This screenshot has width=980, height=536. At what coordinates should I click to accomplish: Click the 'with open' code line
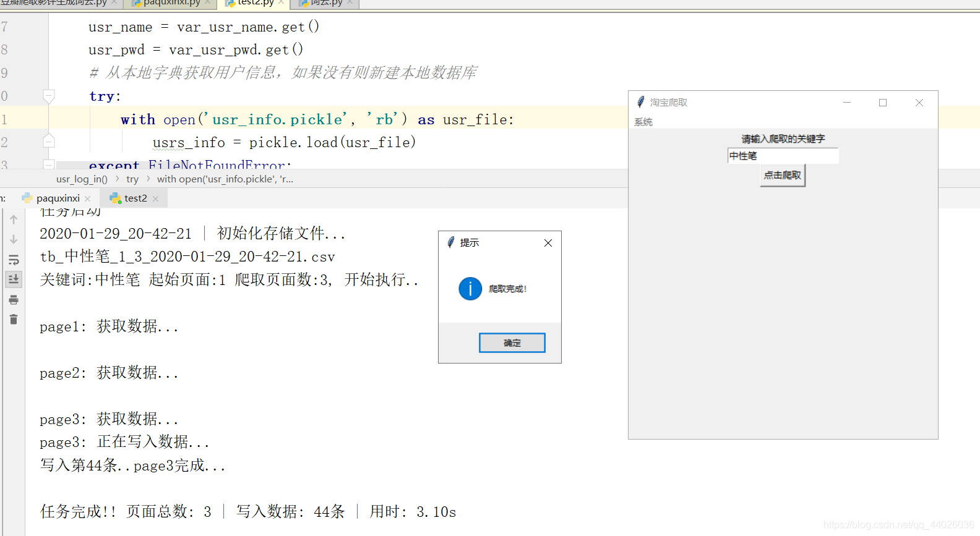[x=317, y=119]
